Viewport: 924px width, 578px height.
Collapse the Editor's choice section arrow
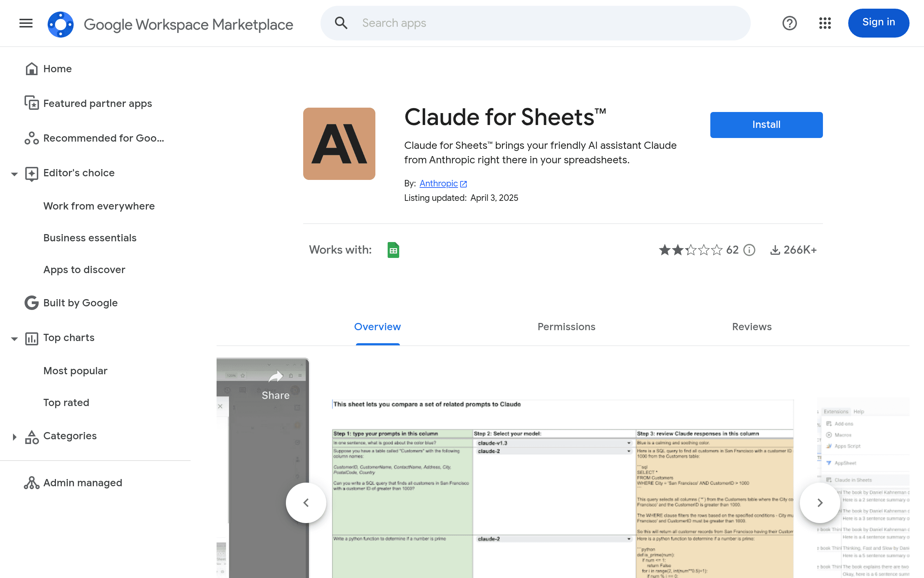[14, 174]
